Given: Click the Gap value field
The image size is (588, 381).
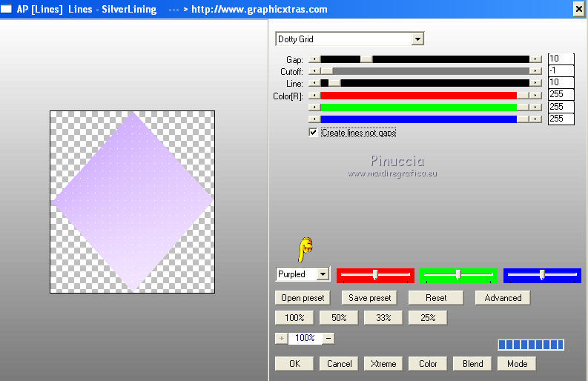Looking at the screenshot, I should click(x=561, y=59).
